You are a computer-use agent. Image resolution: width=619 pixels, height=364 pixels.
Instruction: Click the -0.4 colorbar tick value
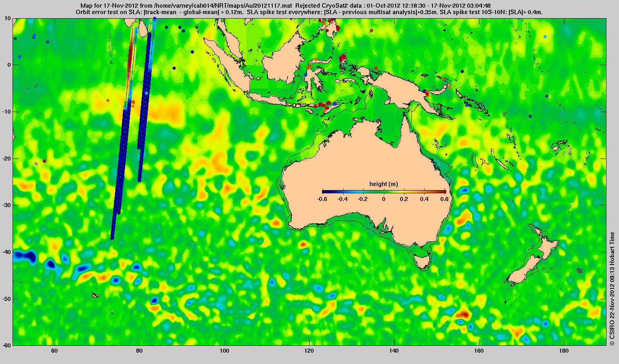pos(343,199)
